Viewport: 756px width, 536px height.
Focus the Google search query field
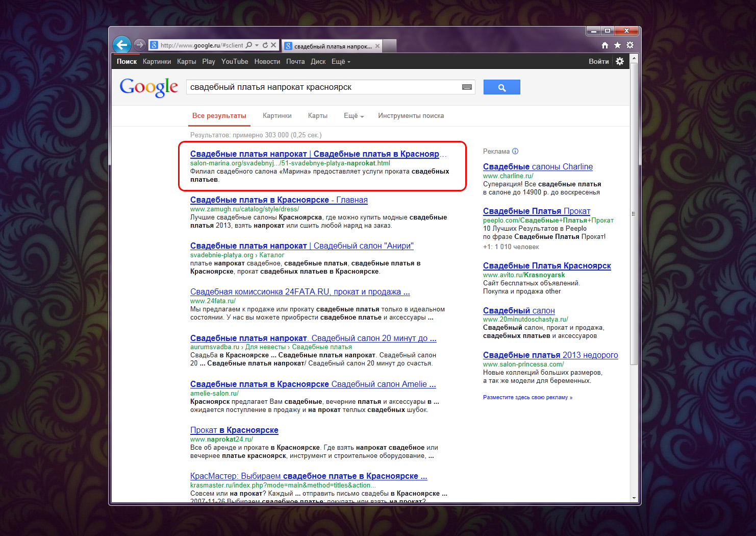click(x=324, y=87)
